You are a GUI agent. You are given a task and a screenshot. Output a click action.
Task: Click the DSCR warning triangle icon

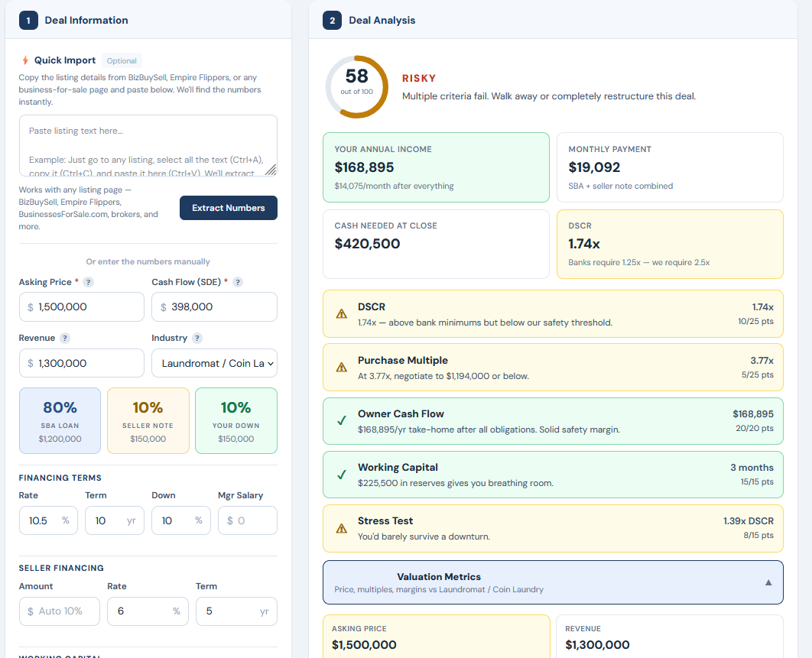(x=341, y=313)
